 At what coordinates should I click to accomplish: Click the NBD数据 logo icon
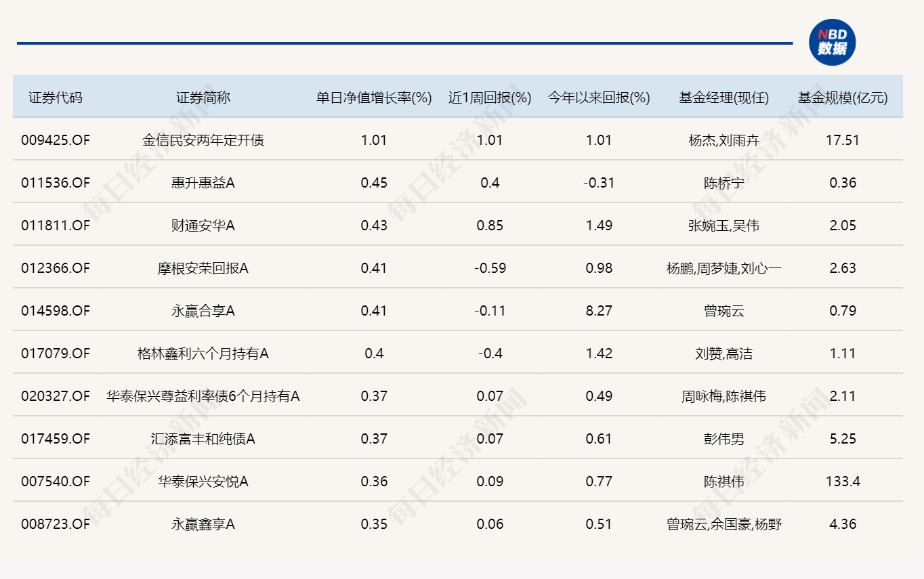832,42
